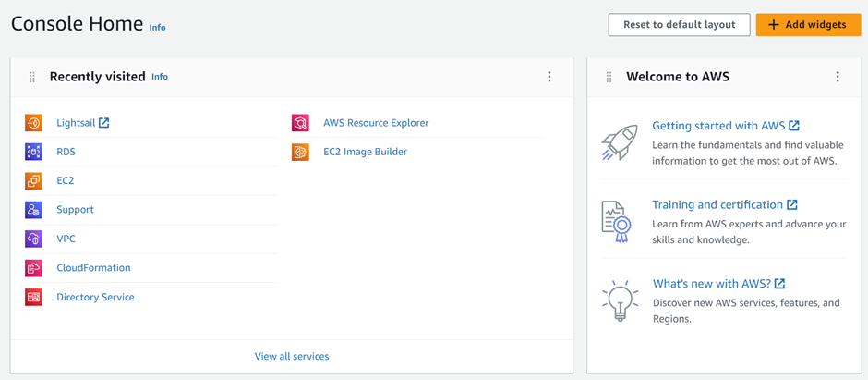This screenshot has height=380, width=868.
Task: Click the Lightsail service icon
Action: 34,122
